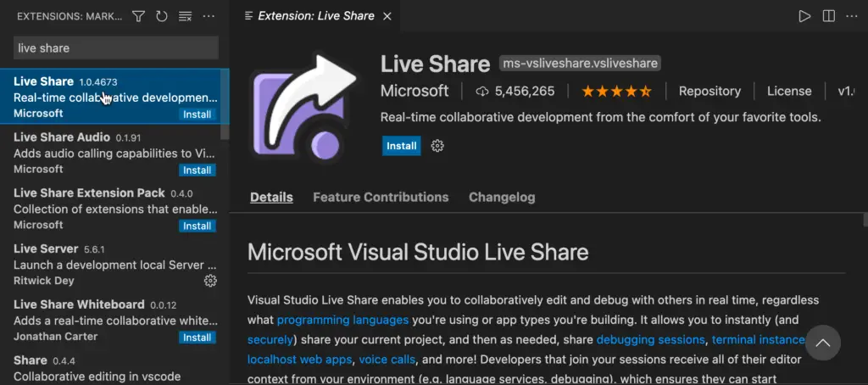Switch to the Changelog tab
This screenshot has width=868, height=385.
pyautogui.click(x=502, y=198)
